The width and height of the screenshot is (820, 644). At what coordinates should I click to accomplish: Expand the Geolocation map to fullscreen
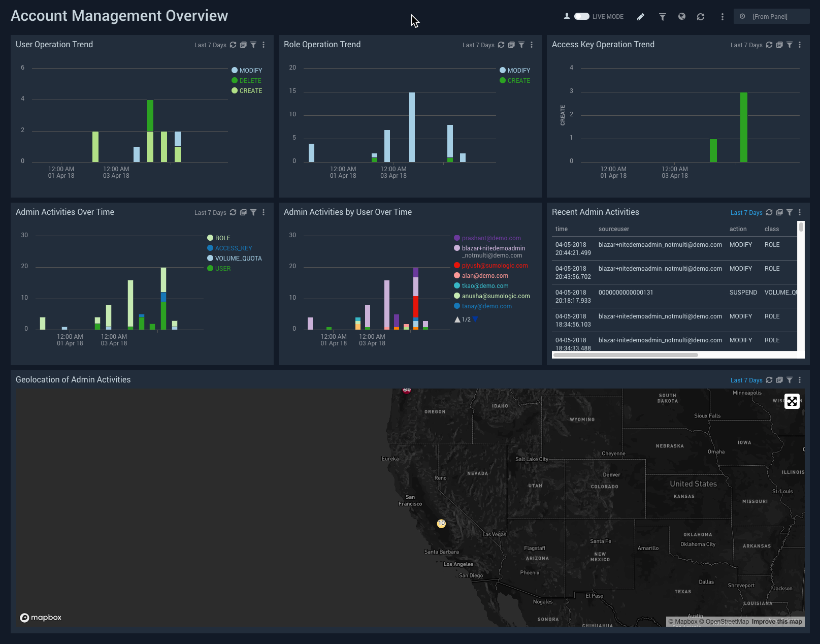point(792,401)
